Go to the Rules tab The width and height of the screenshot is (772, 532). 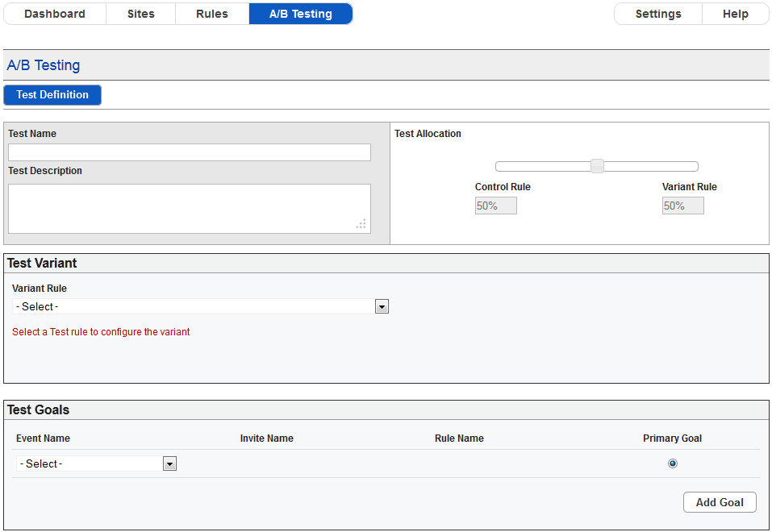[x=212, y=14]
